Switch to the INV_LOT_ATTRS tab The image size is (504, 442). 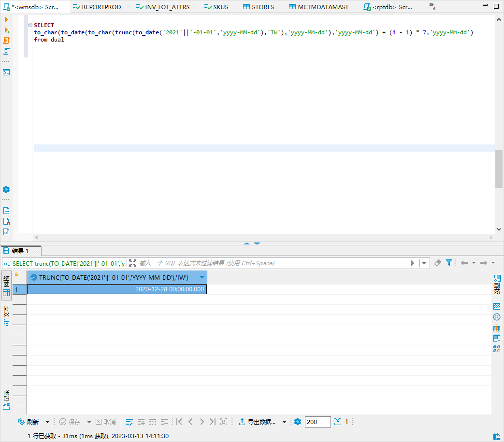163,7
